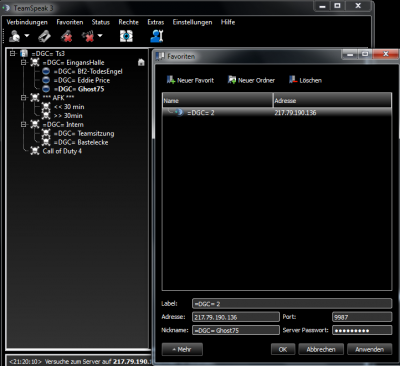The width and height of the screenshot is (400, 366).
Task: Open the Favoriten menu in the menu bar
Action: pos(70,22)
